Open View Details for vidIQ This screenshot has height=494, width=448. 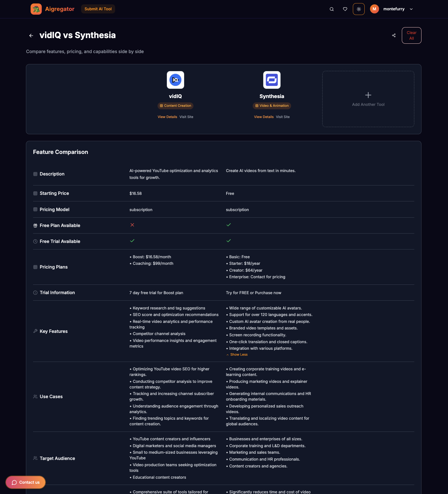pos(167,117)
